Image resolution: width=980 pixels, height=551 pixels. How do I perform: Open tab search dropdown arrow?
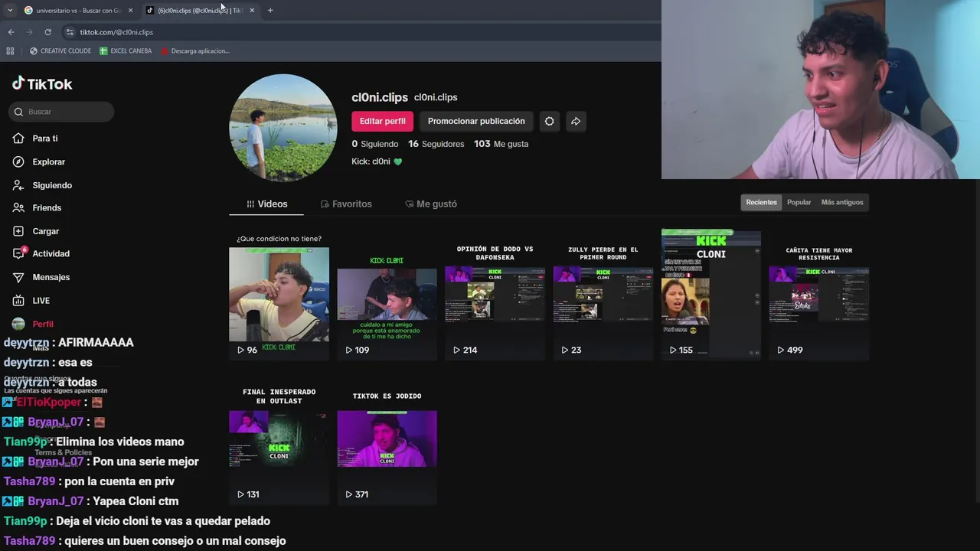pos(10,11)
